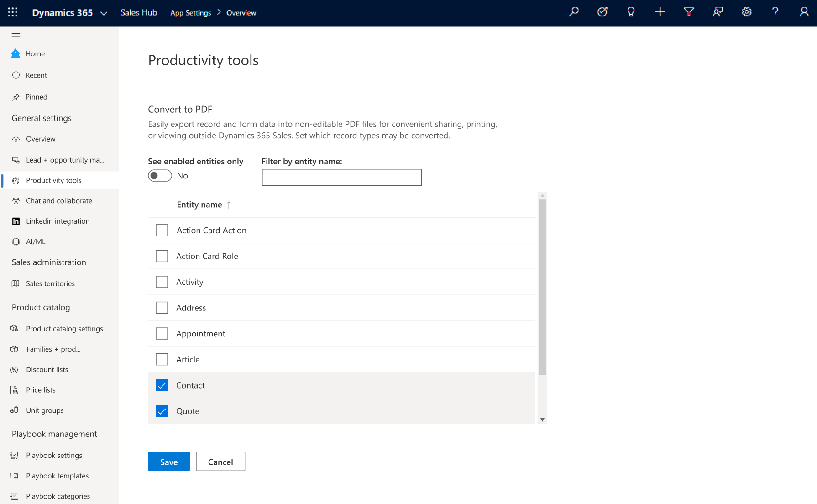This screenshot has width=817, height=504.
Task: Click the Sales territories map icon
Action: [16, 283]
